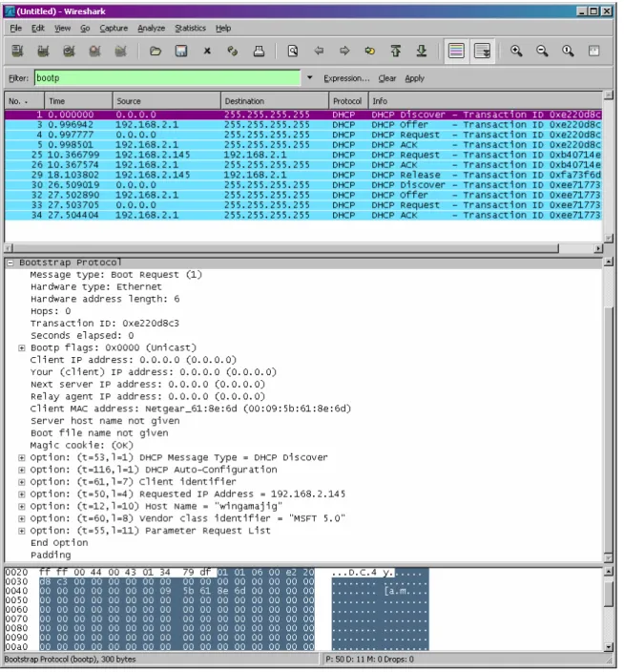Sort by the No. column header
The image size is (624, 672).
point(25,101)
